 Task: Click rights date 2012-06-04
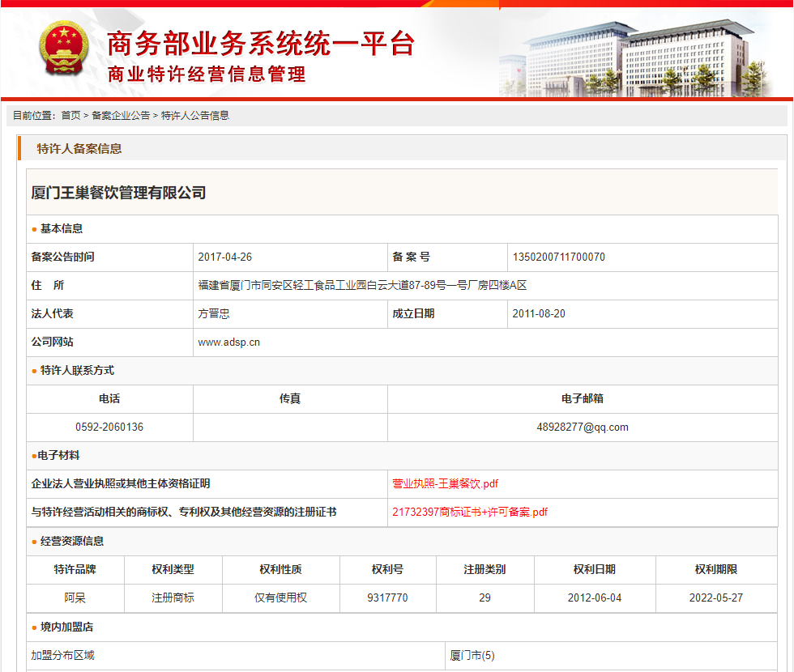(x=595, y=598)
